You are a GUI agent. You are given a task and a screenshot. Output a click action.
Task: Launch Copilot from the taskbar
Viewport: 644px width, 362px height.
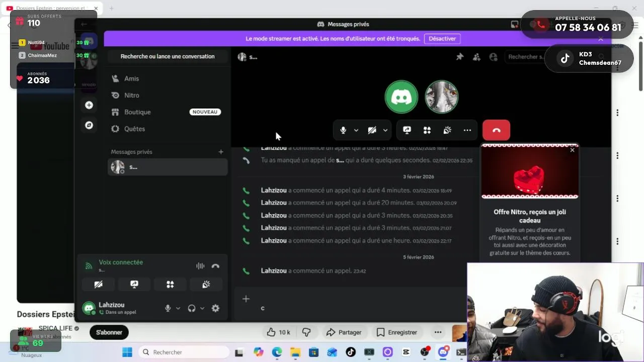[x=259, y=352]
